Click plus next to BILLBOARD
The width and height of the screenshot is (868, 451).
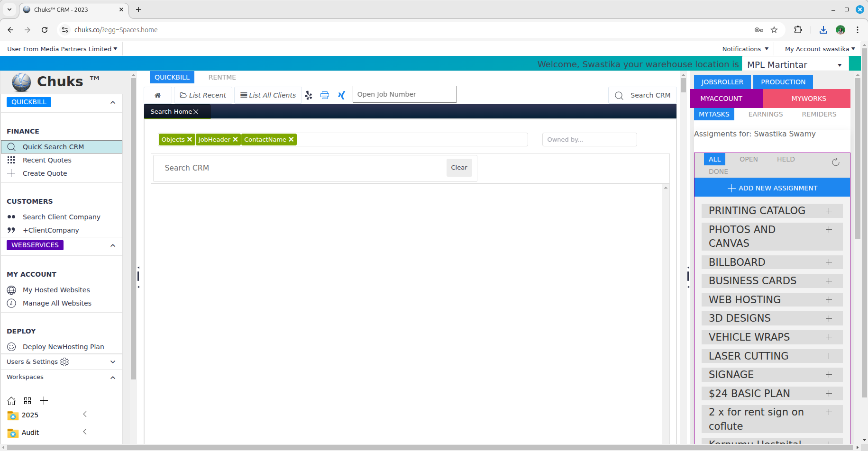829,262
